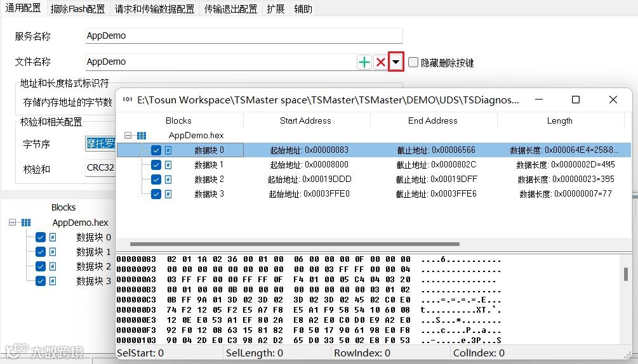
Task: Click the 文件名称 AppDemo input field
Action: click(x=220, y=62)
